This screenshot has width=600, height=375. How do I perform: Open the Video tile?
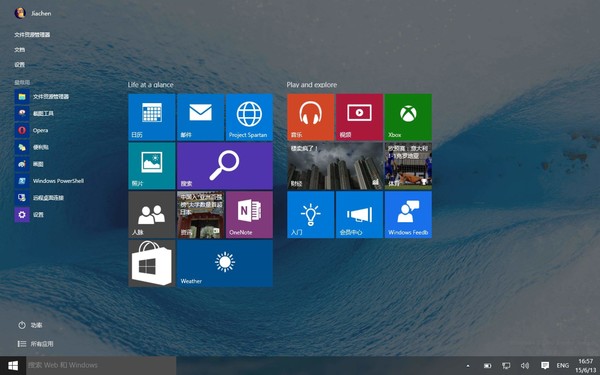coord(359,117)
